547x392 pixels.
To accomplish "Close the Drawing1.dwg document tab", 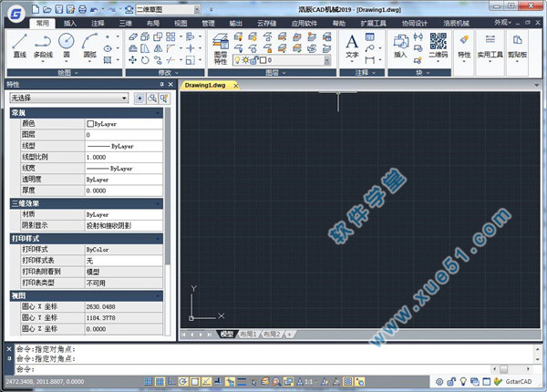I will [x=236, y=86].
